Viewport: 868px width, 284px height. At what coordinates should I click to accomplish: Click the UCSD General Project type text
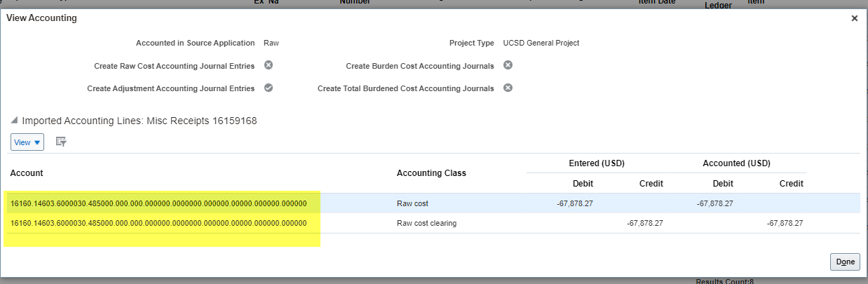tap(541, 43)
